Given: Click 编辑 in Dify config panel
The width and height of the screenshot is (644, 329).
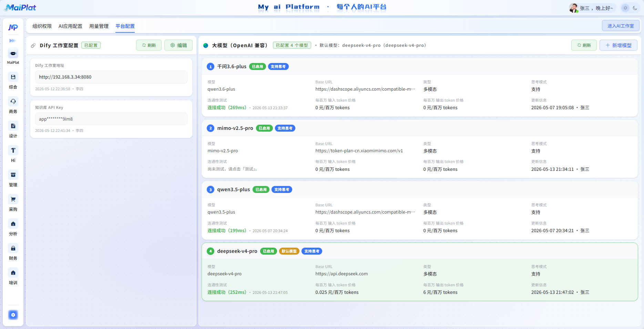Looking at the screenshot, I should (x=178, y=45).
